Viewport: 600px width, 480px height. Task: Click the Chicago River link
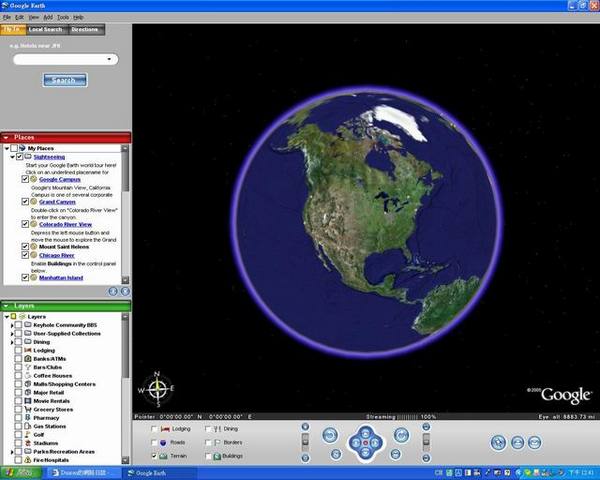57,255
